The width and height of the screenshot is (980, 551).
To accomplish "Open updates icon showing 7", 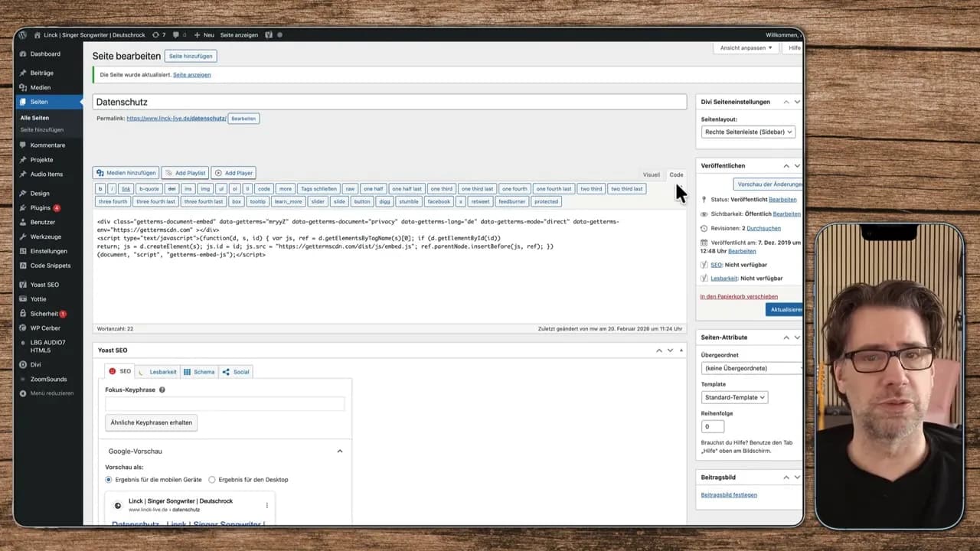I will 158,35.
